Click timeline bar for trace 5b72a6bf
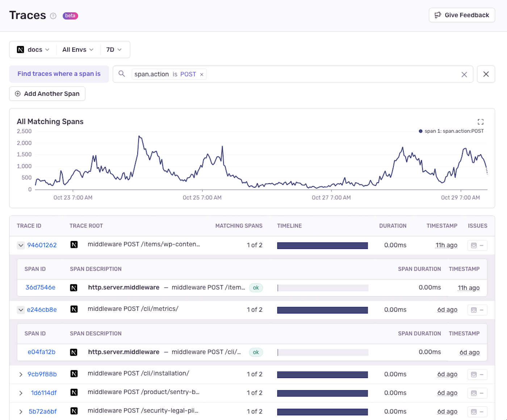Screen dimensions: 507x420 click(x=322, y=412)
